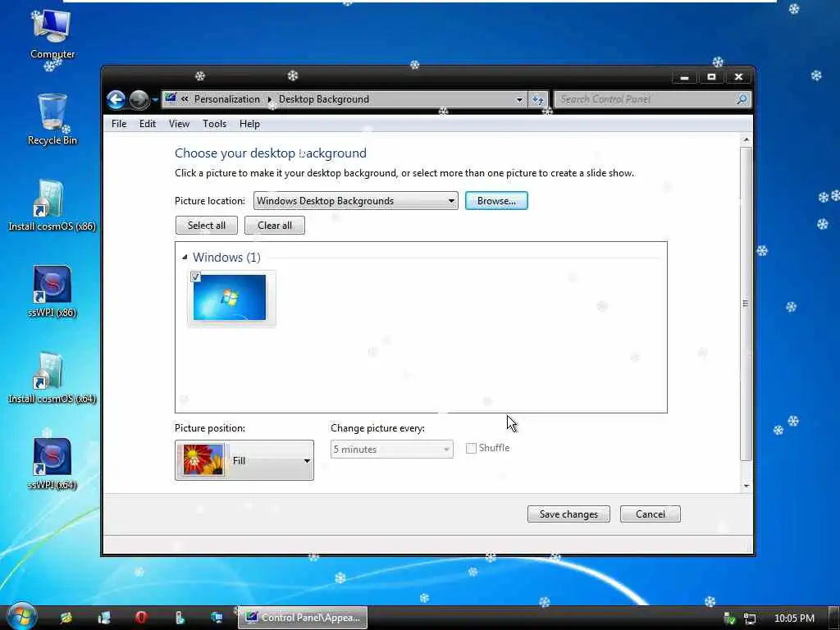Switch to Control Panel taskbar button

coord(303,618)
